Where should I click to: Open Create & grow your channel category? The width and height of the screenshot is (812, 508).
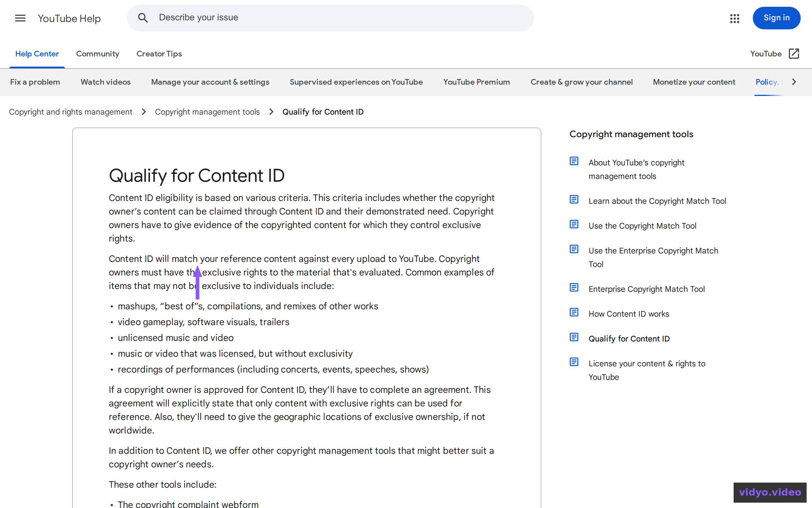pyautogui.click(x=581, y=82)
